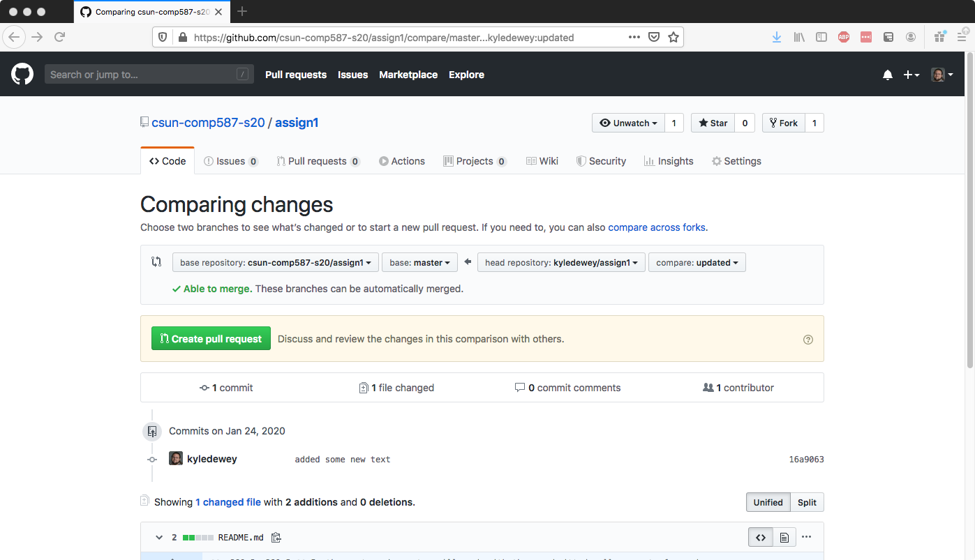Select the source diff view icon
975x560 pixels.
point(761,538)
